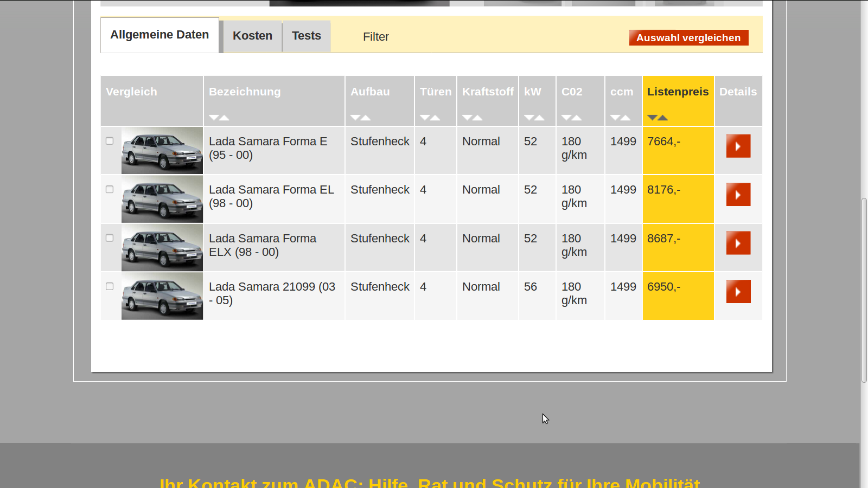Click up sort arrow under Listenpreis
Image resolution: width=868 pixels, height=488 pixels.
pyautogui.click(x=663, y=118)
